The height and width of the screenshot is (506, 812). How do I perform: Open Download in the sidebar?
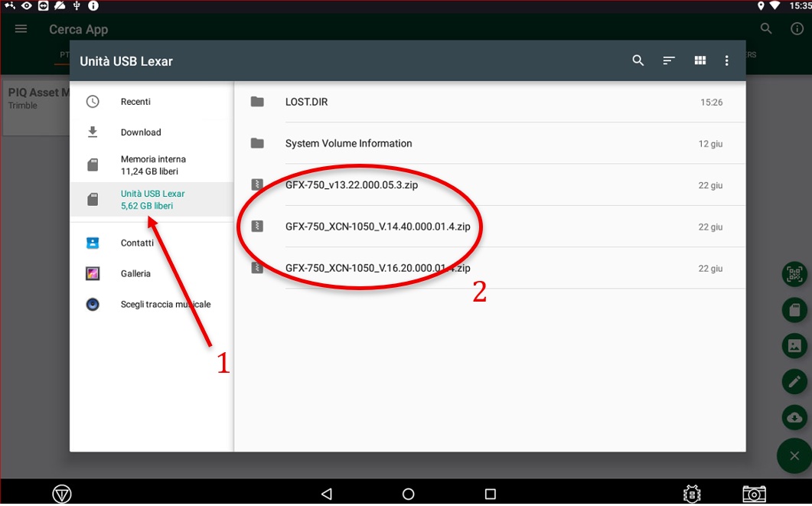(x=152, y=132)
